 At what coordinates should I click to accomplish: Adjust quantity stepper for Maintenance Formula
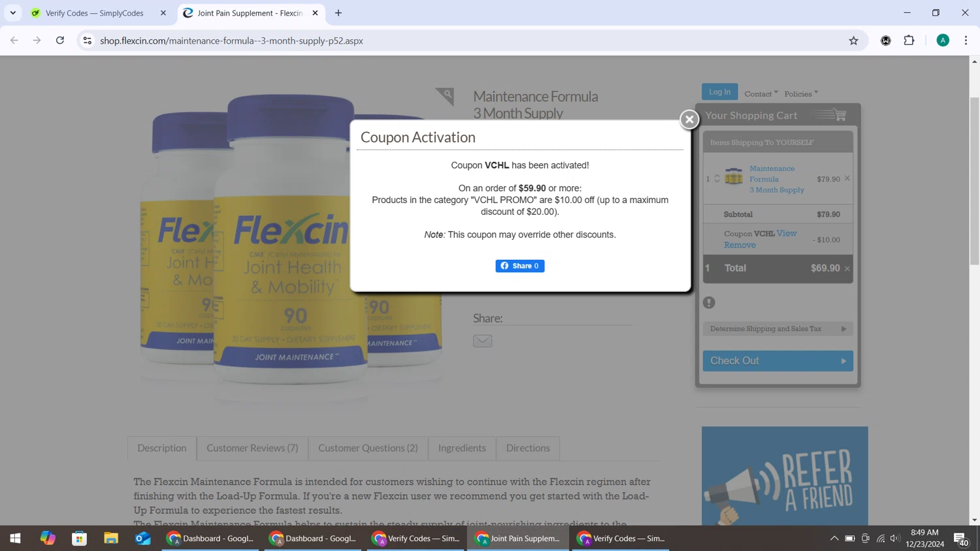[x=717, y=178]
